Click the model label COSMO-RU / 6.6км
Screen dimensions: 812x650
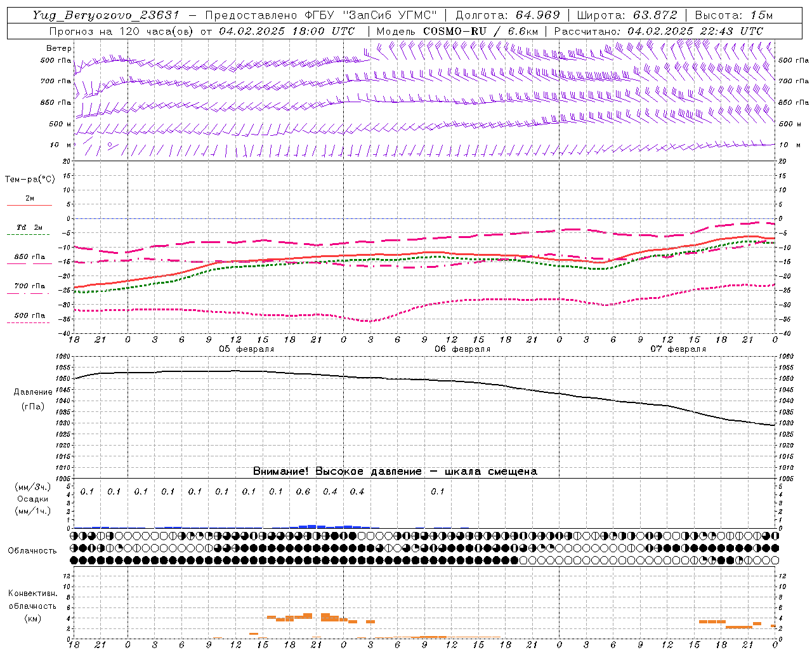click(480, 30)
